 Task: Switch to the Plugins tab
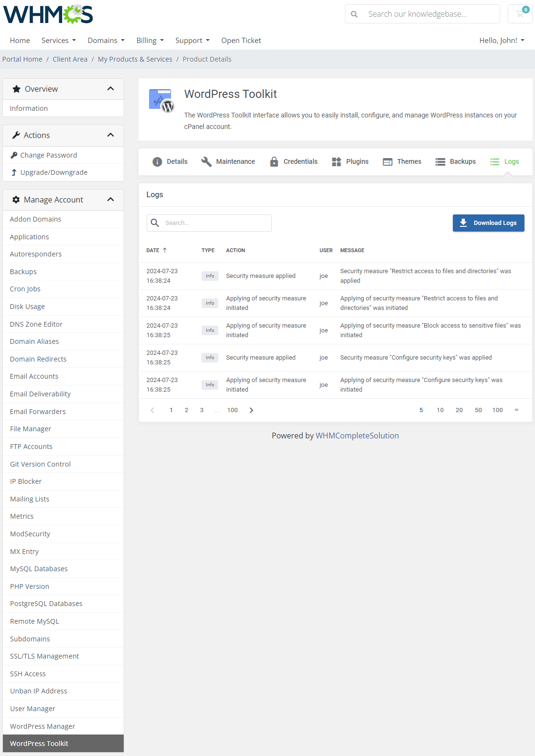(350, 162)
